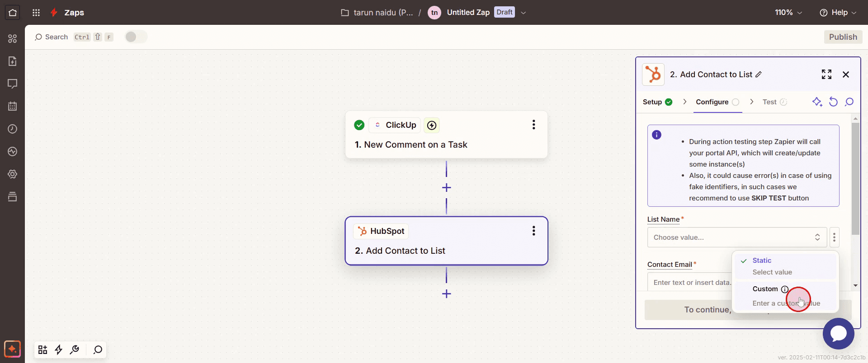Screen dimensions: 868x363
Task: Open the tn user avatar
Action: pos(434,13)
